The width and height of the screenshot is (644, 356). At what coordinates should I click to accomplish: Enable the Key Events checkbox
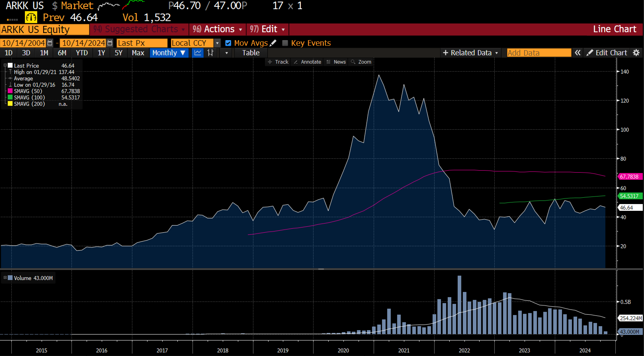pos(285,43)
